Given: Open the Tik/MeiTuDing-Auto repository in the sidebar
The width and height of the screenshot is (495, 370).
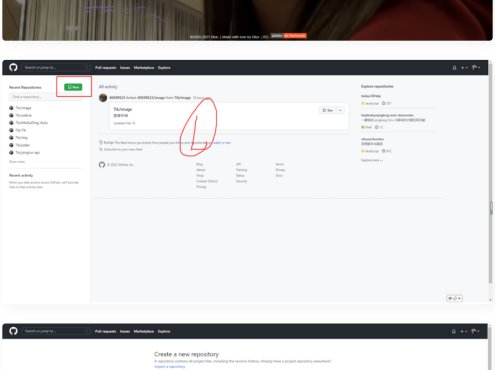Looking at the screenshot, I should click(32, 123).
